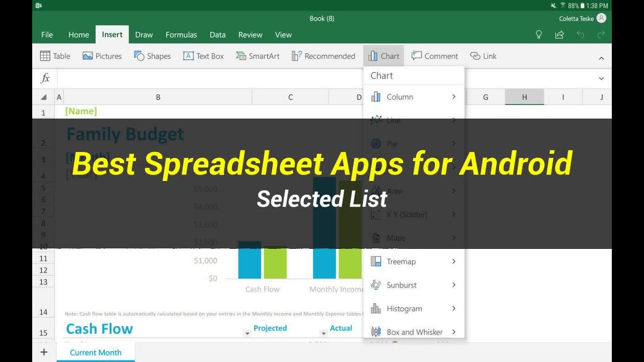The image size is (644, 362).
Task: Expand the formula bar
Action: pyautogui.click(x=601, y=78)
